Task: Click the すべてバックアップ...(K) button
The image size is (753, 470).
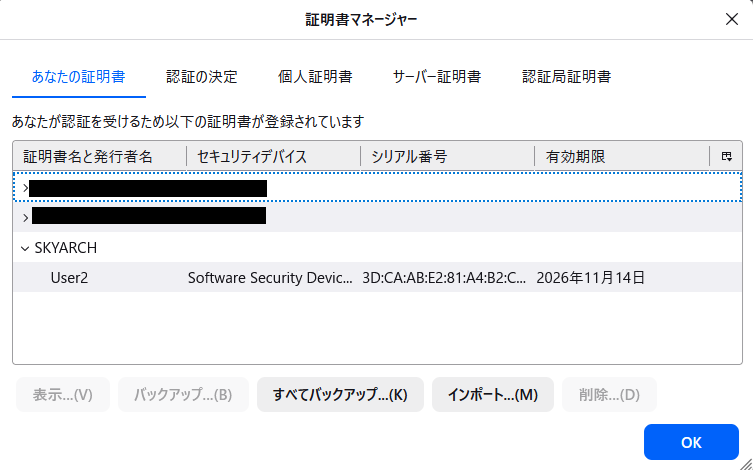Action: pyautogui.click(x=340, y=395)
